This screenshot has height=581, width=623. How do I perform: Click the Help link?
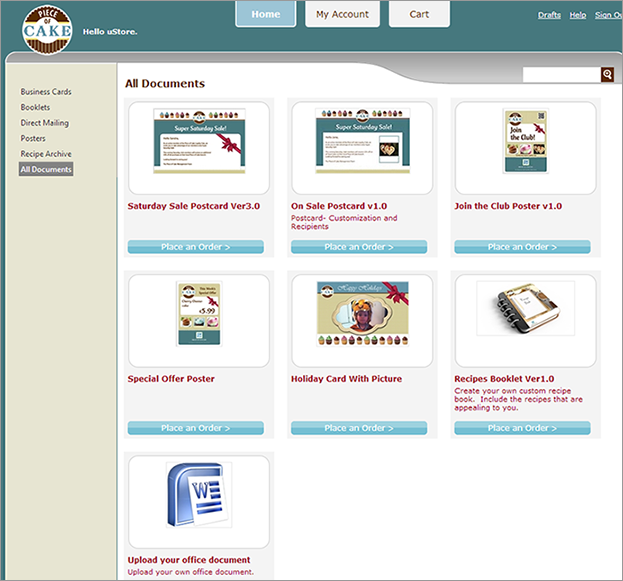pos(578,15)
